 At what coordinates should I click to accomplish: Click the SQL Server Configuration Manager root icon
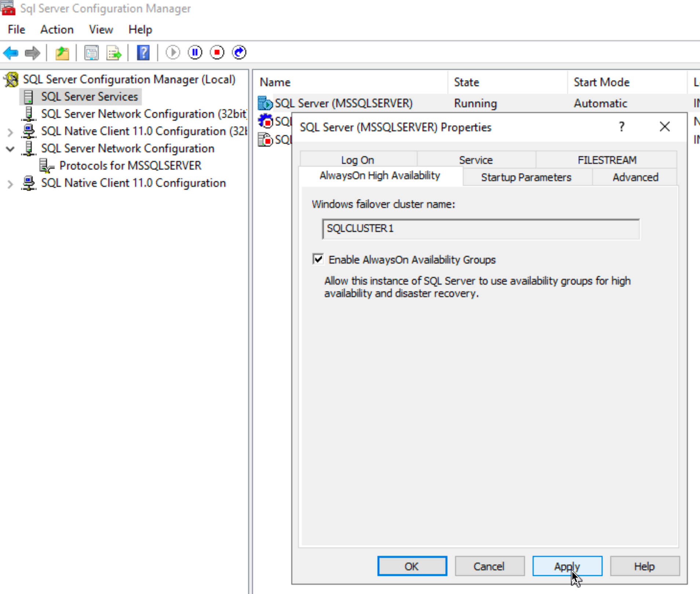coord(11,79)
